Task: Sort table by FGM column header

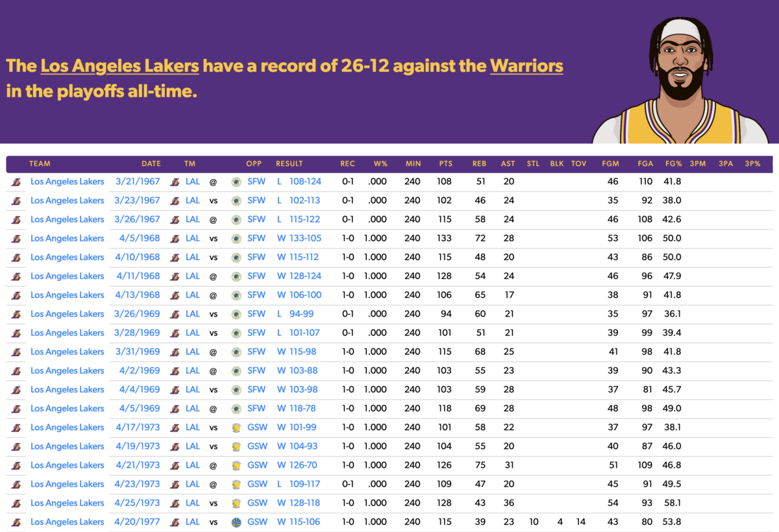Action: click(610, 163)
